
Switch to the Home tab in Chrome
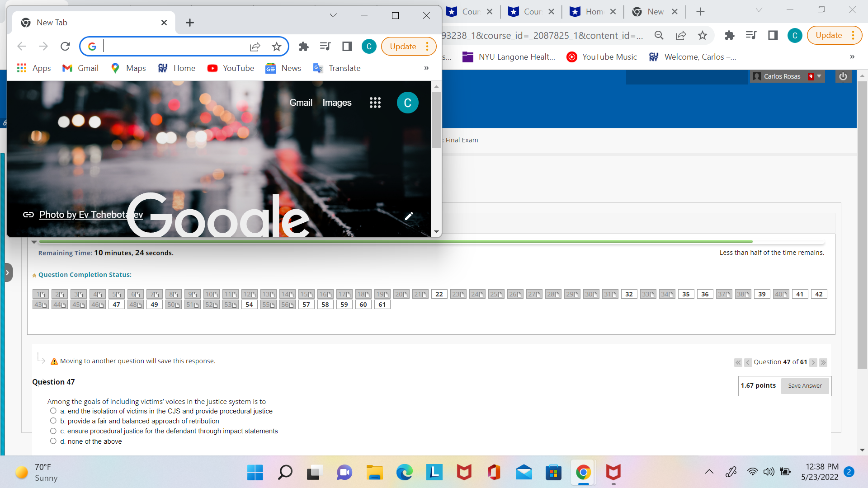coord(591,12)
